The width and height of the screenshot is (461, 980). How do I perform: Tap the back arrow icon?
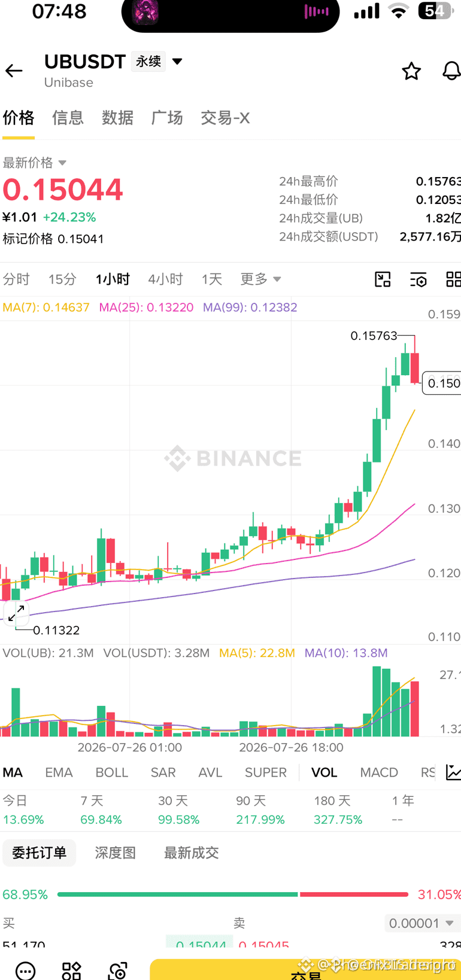pyautogui.click(x=14, y=71)
